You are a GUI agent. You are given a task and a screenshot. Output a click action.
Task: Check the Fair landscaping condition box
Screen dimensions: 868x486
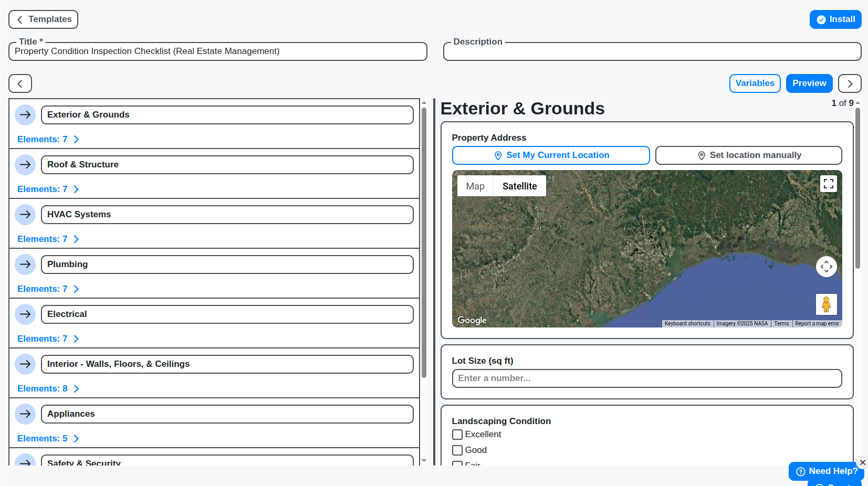click(457, 464)
